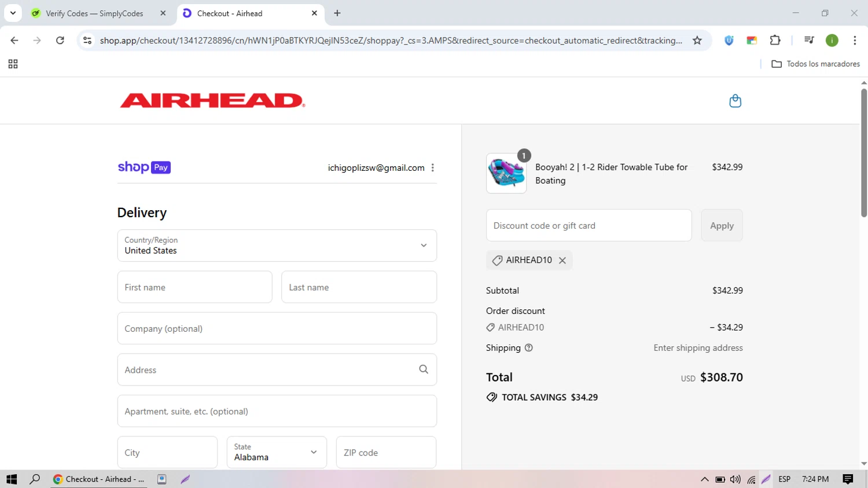Open account options three-dot menu beside email
Viewport: 868px width, 488px height.
(432, 168)
